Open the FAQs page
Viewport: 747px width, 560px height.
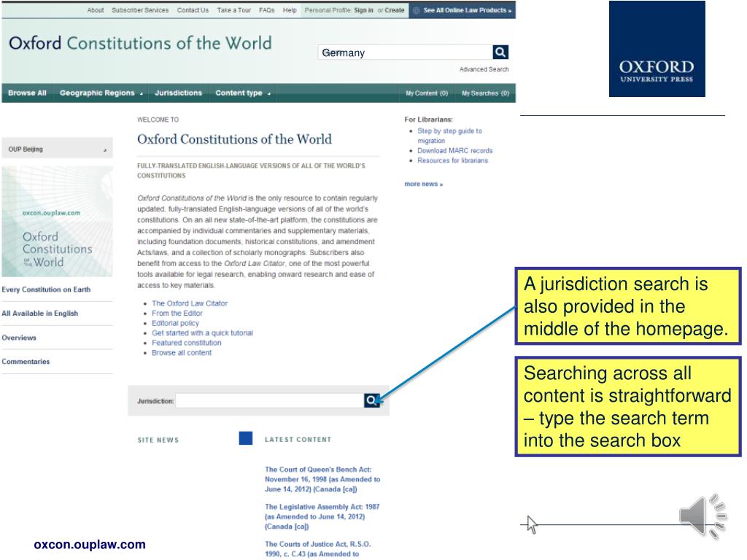coord(267,10)
